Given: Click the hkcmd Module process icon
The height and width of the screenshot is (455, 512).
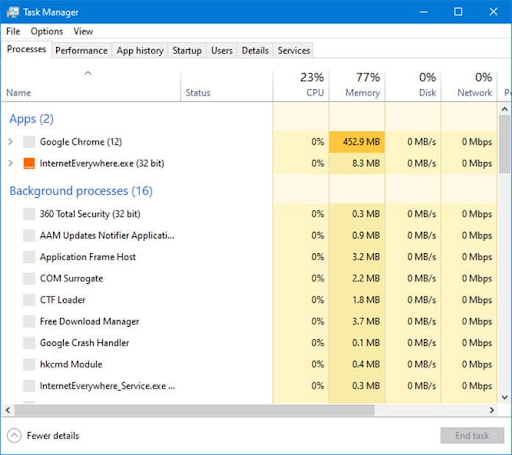Looking at the screenshot, I should coord(29,365).
